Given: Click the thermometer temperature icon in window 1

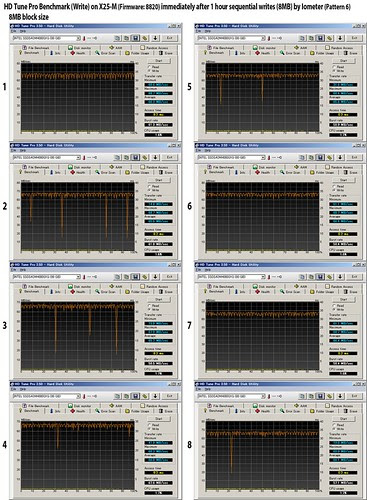Looking at the screenshot, I should pyautogui.click(x=84, y=38).
